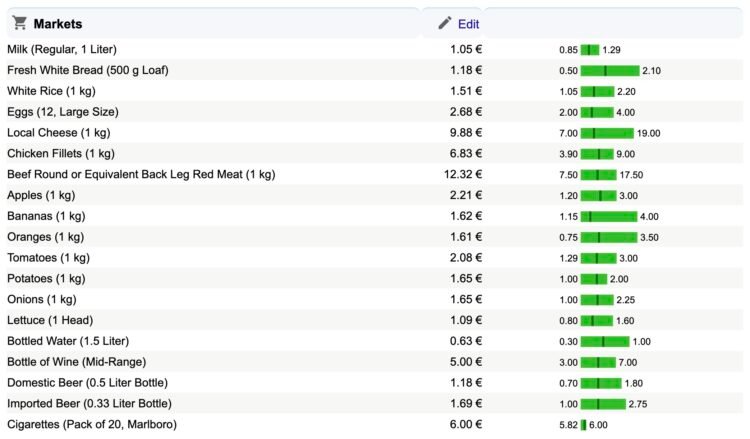The height and width of the screenshot is (439, 750).
Task: Click the Bananas price range bar
Action: [608, 216]
